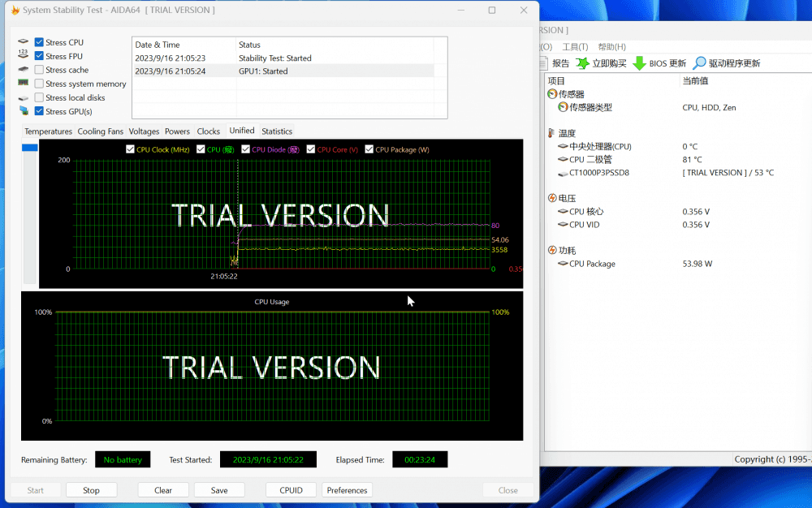The image size is (812, 508).
Task: Switch to the Temperatures tab
Action: (48, 131)
